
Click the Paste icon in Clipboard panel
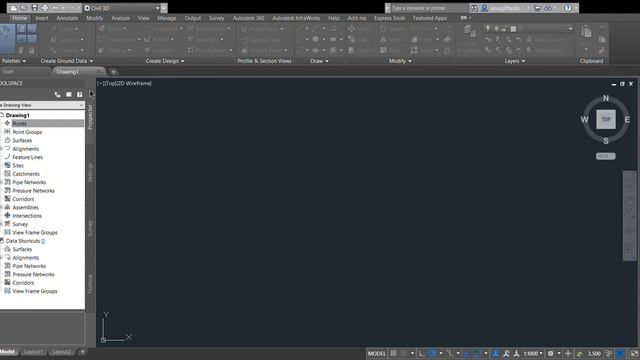click(x=587, y=32)
